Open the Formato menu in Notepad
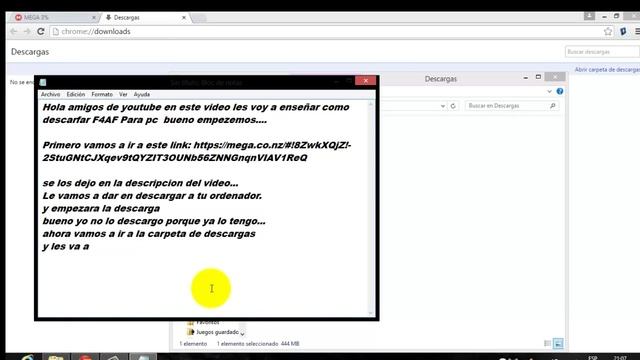The width and height of the screenshot is (640, 360). click(102, 94)
